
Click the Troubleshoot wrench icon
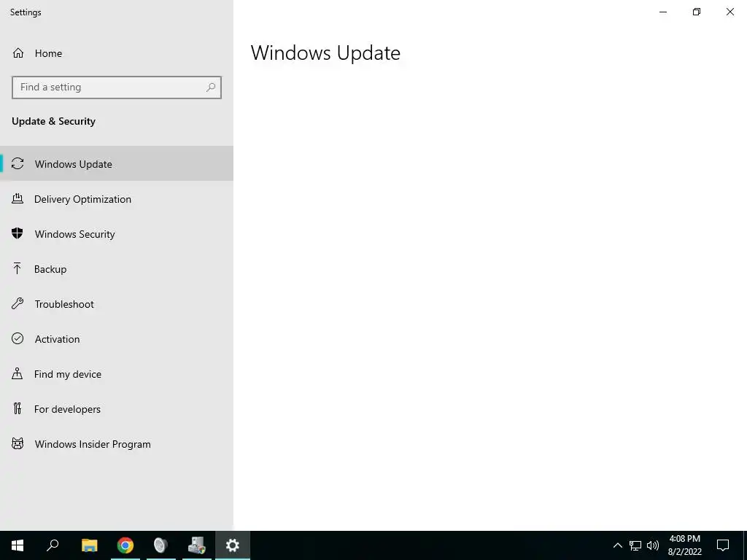18,303
